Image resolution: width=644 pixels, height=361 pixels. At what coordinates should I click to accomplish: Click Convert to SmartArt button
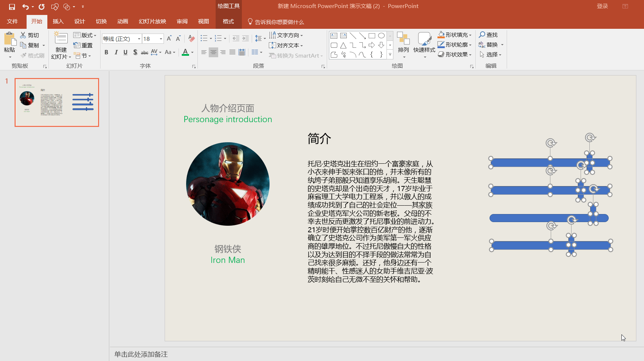pyautogui.click(x=296, y=55)
